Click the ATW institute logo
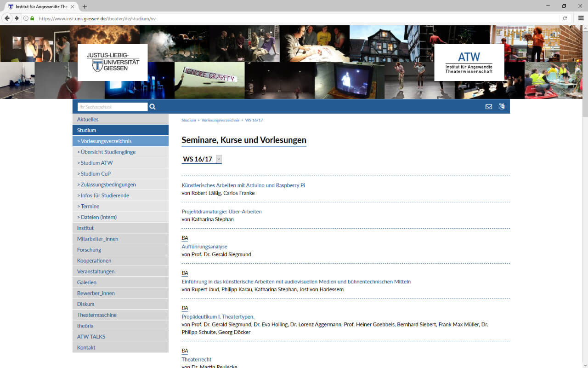Image resolution: width=588 pixels, height=368 pixels. 469,63
